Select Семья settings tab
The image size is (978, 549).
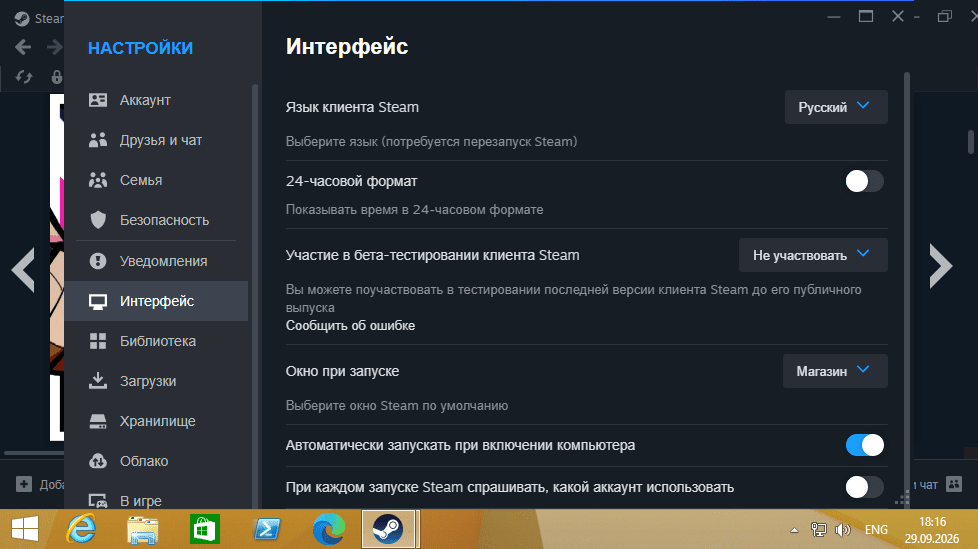click(156, 180)
